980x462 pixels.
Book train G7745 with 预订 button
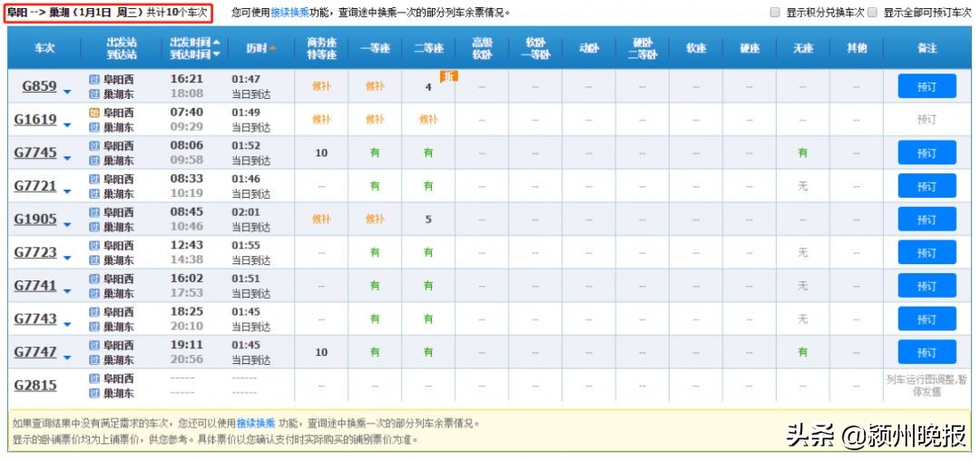(x=926, y=152)
